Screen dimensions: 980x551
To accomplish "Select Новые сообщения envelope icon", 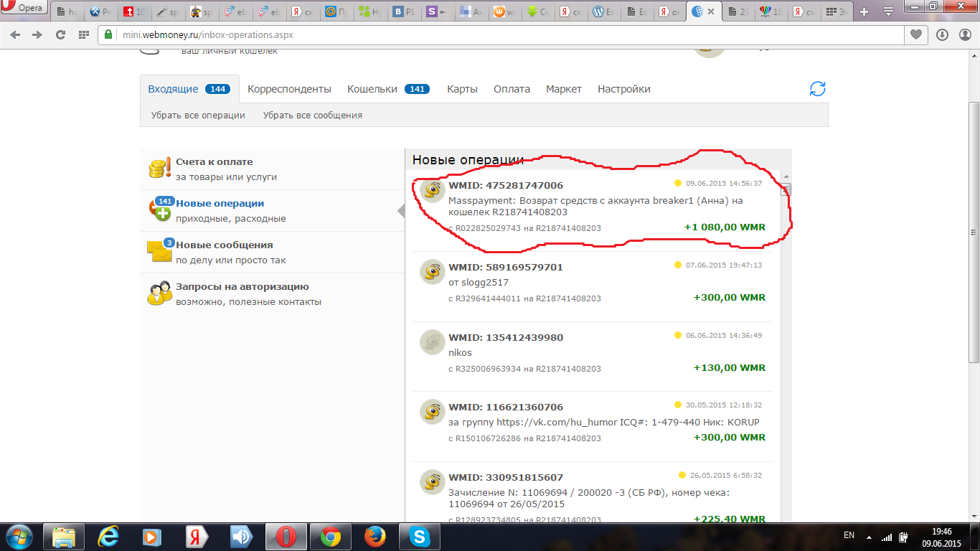I will click(159, 251).
